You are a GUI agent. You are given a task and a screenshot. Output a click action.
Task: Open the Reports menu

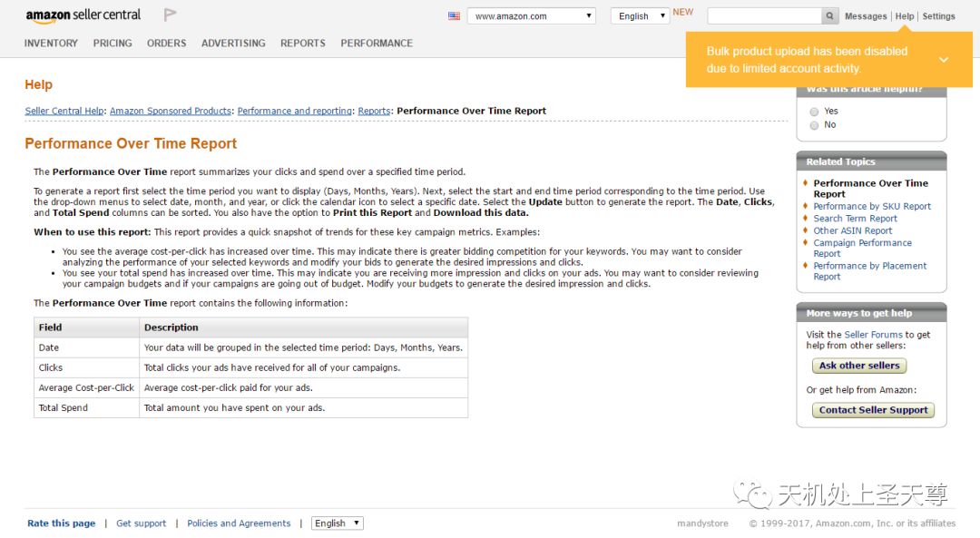302,44
